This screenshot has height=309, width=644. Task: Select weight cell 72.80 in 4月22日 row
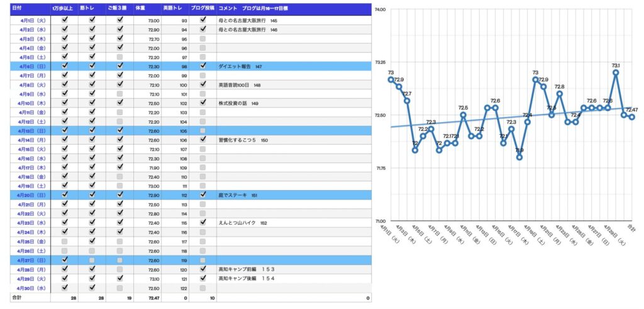click(x=147, y=214)
